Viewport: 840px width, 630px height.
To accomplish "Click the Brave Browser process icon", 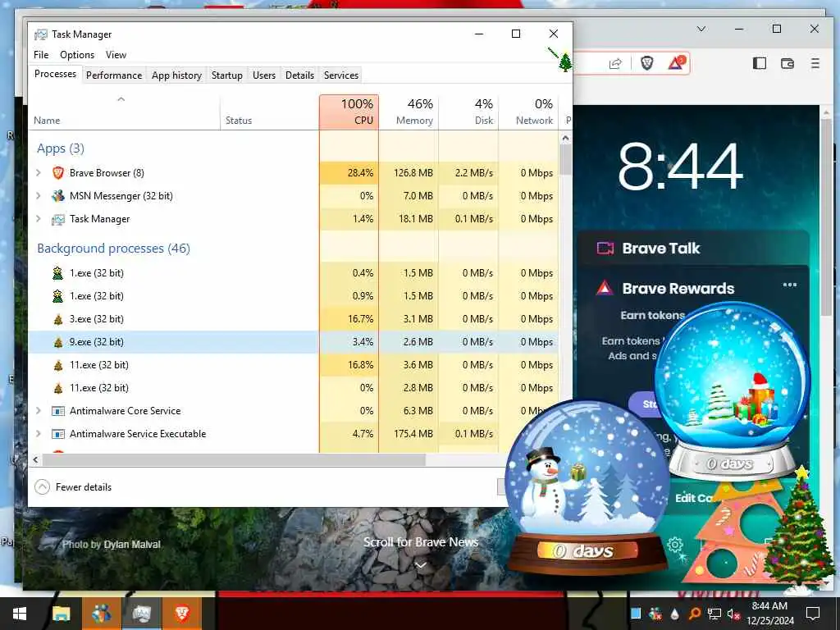I will (x=58, y=172).
